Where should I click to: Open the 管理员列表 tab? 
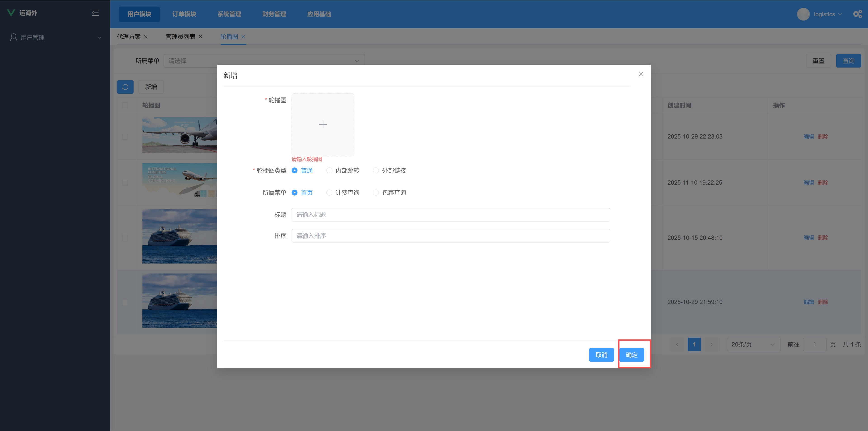tap(180, 37)
